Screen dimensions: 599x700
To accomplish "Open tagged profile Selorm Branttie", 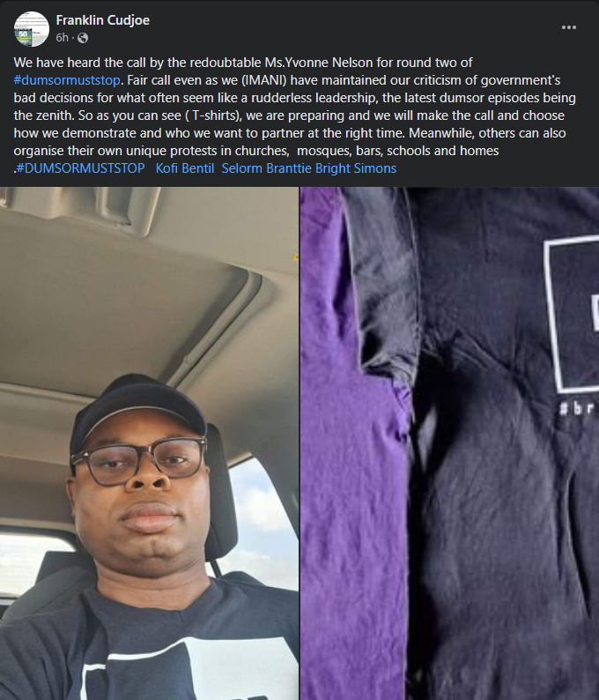I will [267, 168].
